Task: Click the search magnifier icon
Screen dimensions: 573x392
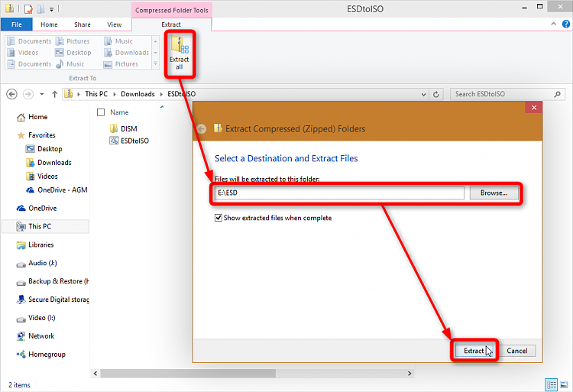Action: [x=557, y=94]
